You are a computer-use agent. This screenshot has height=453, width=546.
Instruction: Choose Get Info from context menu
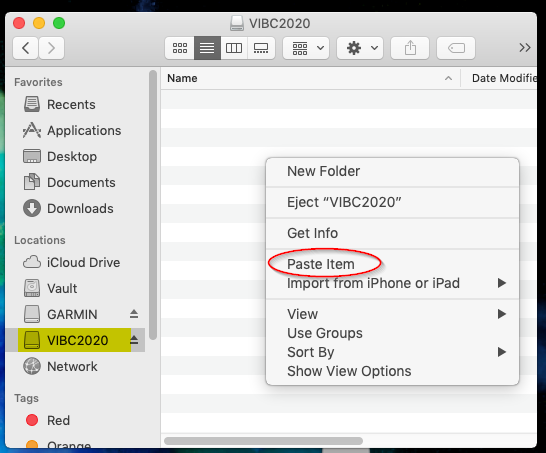[392, 233]
